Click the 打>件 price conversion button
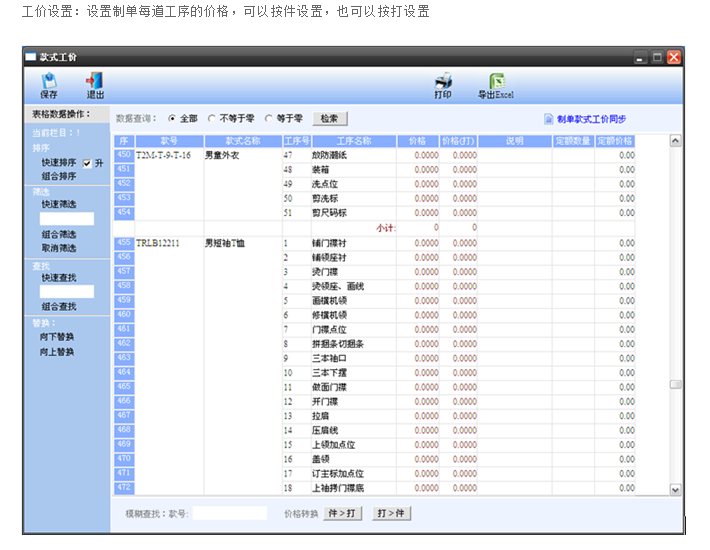 pyautogui.click(x=391, y=514)
